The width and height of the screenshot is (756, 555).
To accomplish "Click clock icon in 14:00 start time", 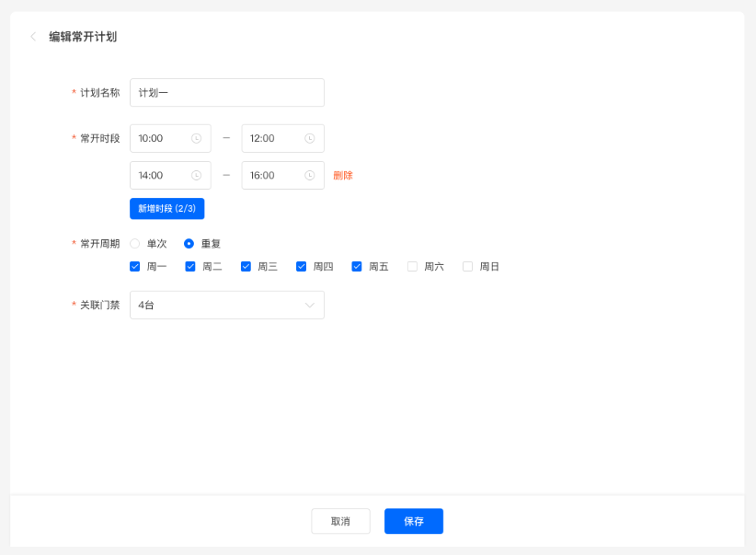I will tap(196, 175).
